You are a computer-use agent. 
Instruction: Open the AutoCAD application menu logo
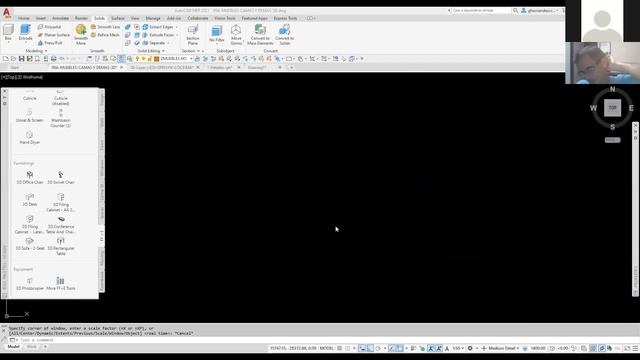7,13
